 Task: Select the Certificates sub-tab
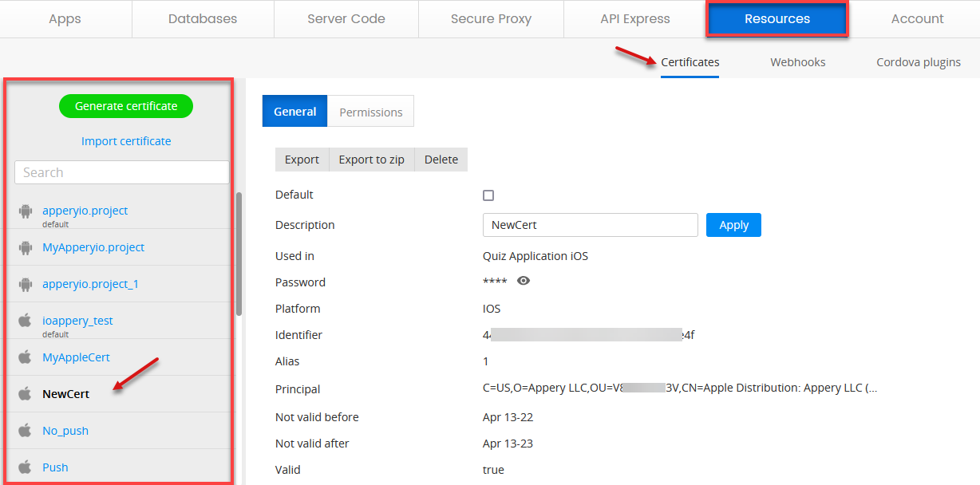pyautogui.click(x=690, y=62)
